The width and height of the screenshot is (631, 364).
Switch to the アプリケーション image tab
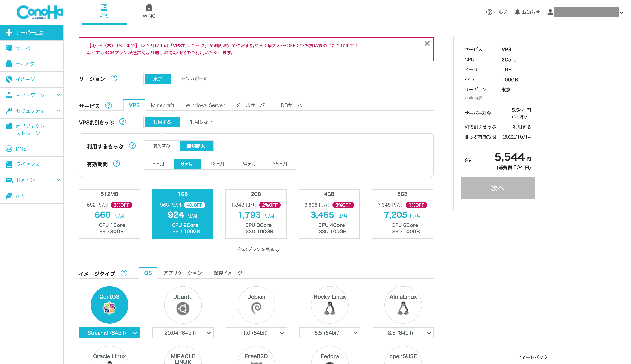coord(182,273)
